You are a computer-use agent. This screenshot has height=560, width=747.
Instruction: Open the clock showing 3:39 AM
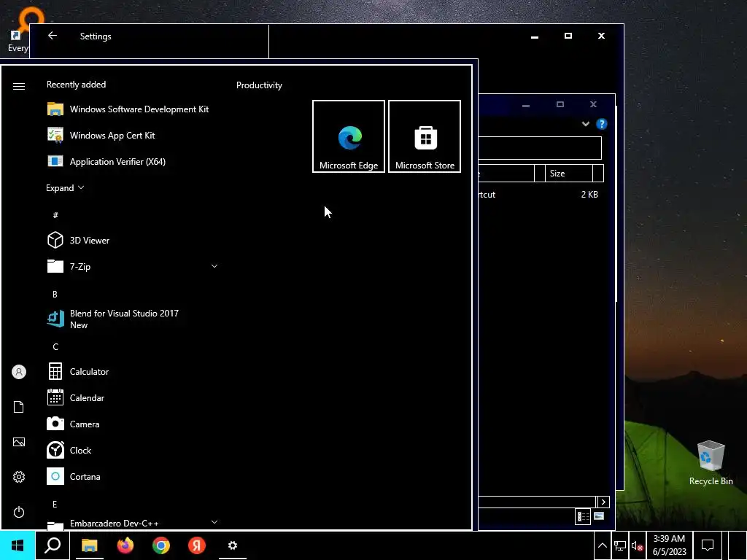(669, 545)
